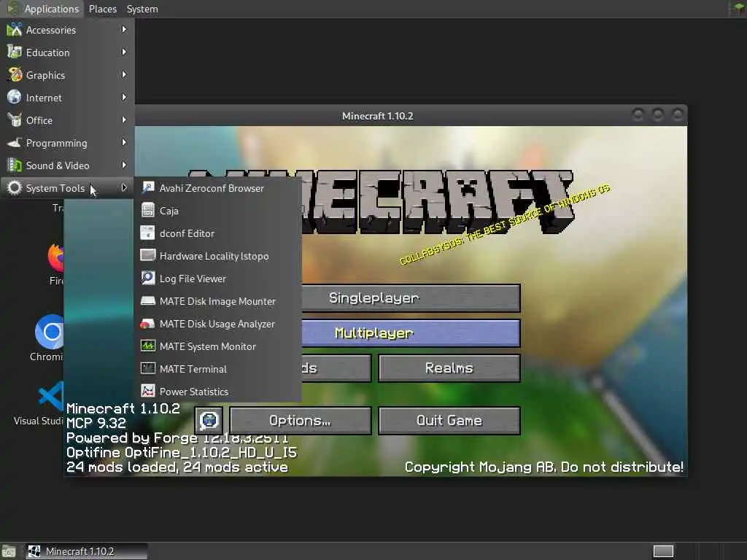Select Minecraft 1.10.2 taskbar window button
This screenshot has height=560, width=747.
pos(86,551)
